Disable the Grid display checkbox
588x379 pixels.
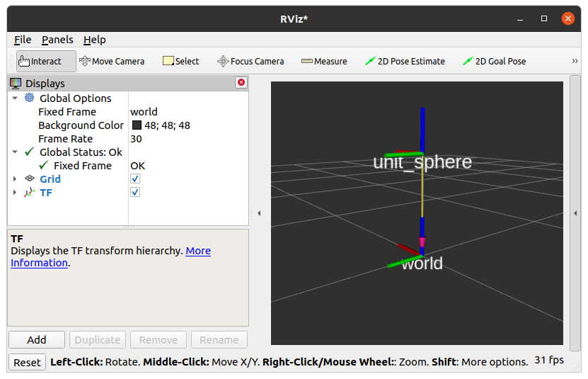(135, 179)
